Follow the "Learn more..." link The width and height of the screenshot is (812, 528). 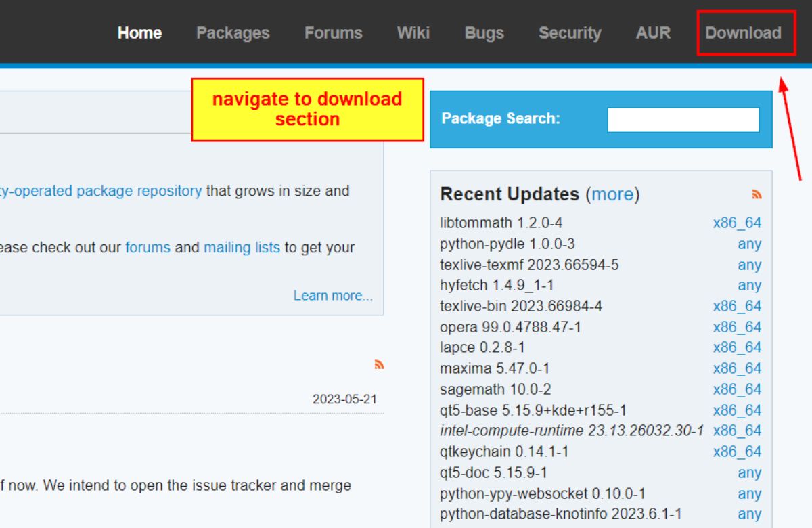click(333, 295)
